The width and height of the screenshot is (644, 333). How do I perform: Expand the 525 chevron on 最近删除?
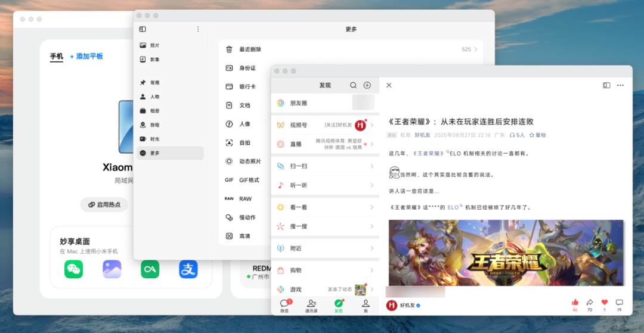point(476,49)
